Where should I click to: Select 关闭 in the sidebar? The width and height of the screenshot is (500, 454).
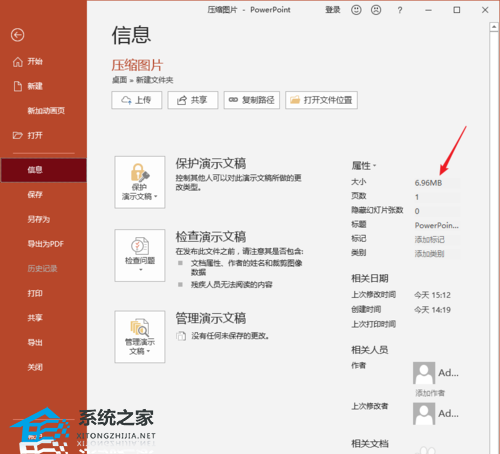pyautogui.click(x=35, y=367)
